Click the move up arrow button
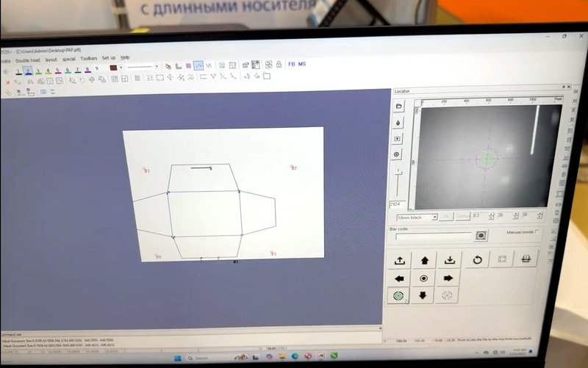 point(425,260)
